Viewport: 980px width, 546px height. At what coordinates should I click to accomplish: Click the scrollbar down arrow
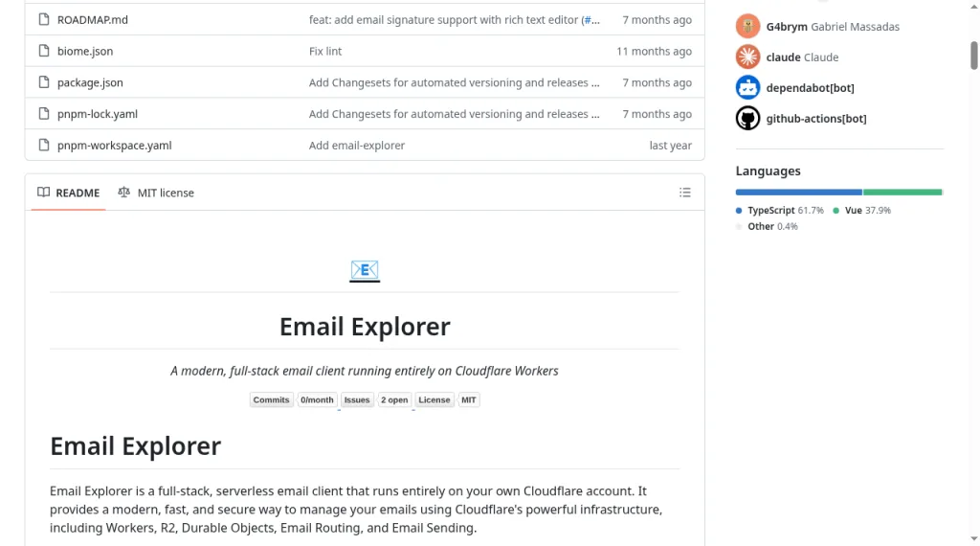973,538
